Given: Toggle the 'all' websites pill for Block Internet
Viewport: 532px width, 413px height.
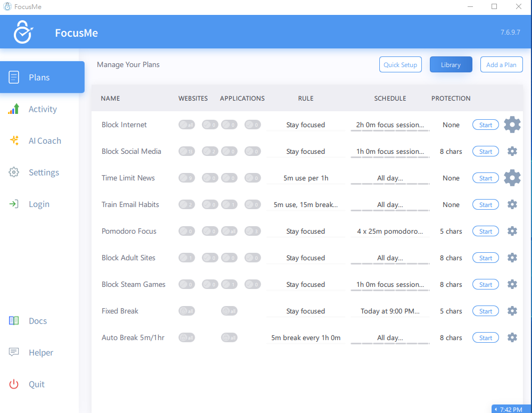Looking at the screenshot, I should point(187,125).
